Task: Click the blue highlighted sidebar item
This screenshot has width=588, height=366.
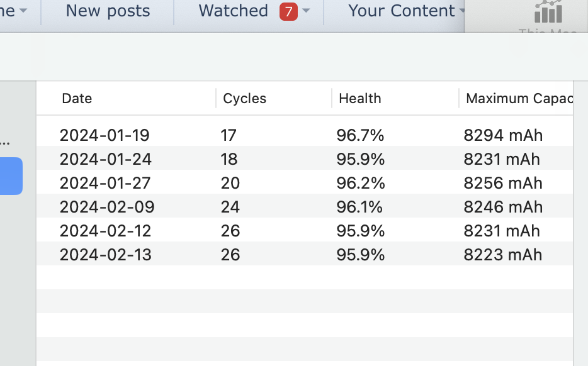Action: pyautogui.click(x=11, y=176)
